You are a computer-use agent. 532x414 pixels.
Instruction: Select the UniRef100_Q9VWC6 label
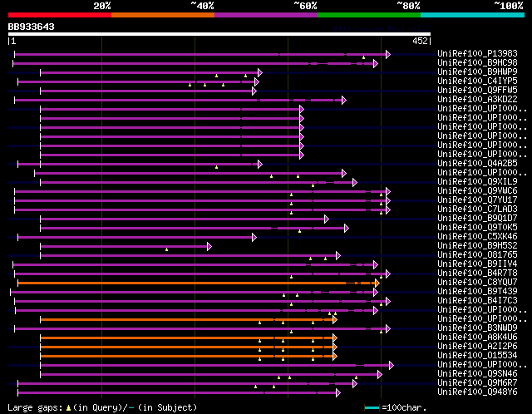tap(477, 190)
